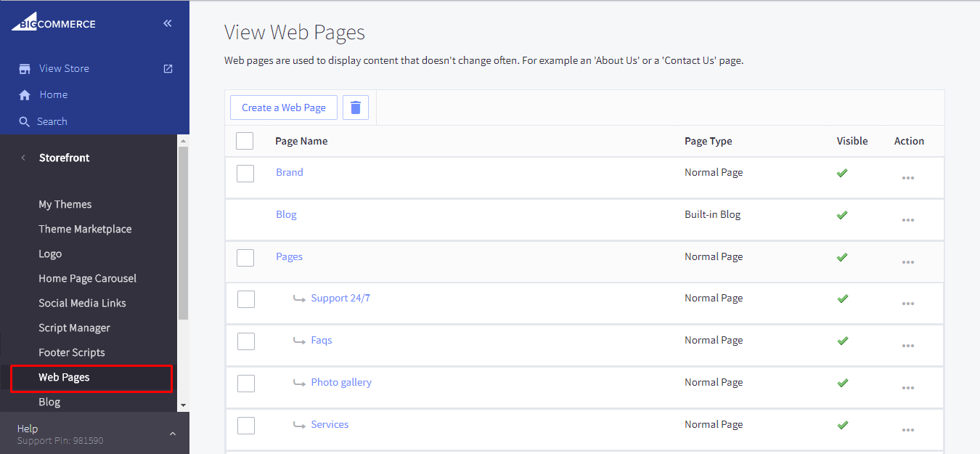Open action menu for Brand page

tap(907, 178)
